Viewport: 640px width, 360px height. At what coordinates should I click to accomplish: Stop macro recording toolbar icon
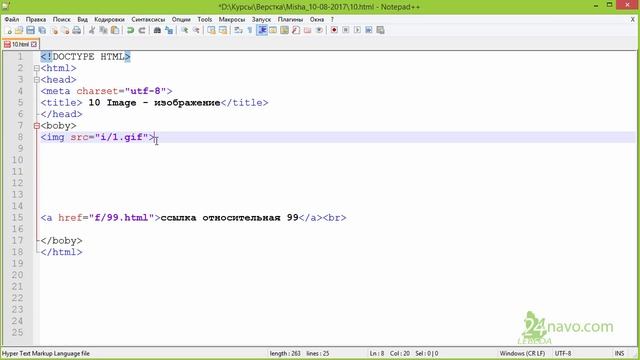346,30
